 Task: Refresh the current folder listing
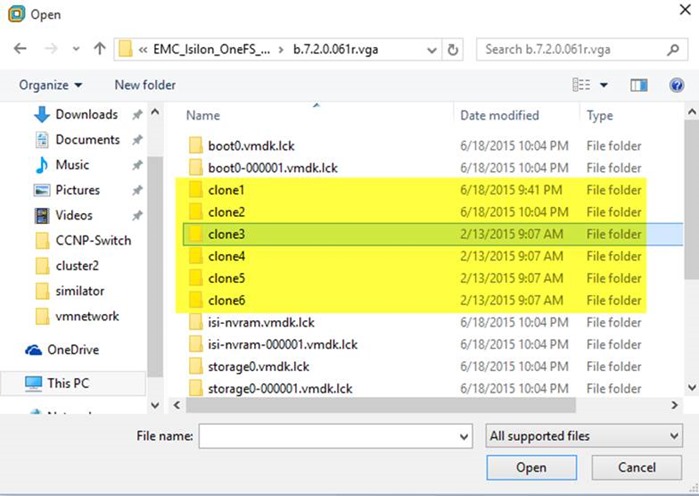point(453,49)
